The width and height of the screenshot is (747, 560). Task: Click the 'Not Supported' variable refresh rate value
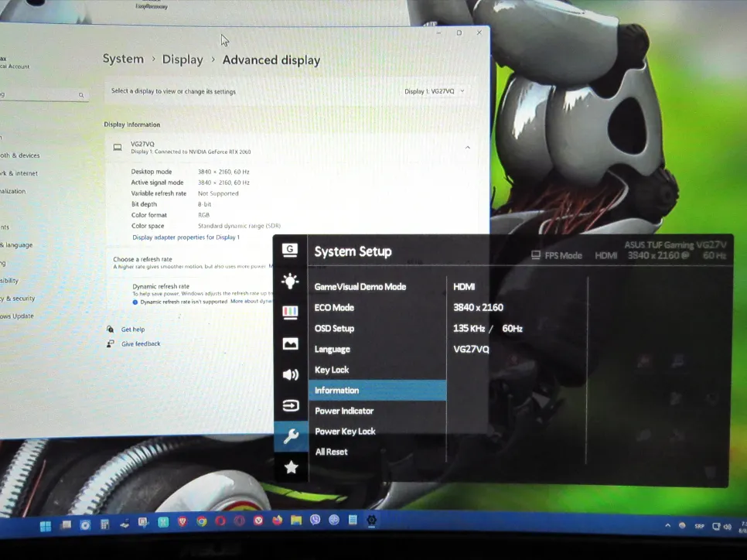218,193
